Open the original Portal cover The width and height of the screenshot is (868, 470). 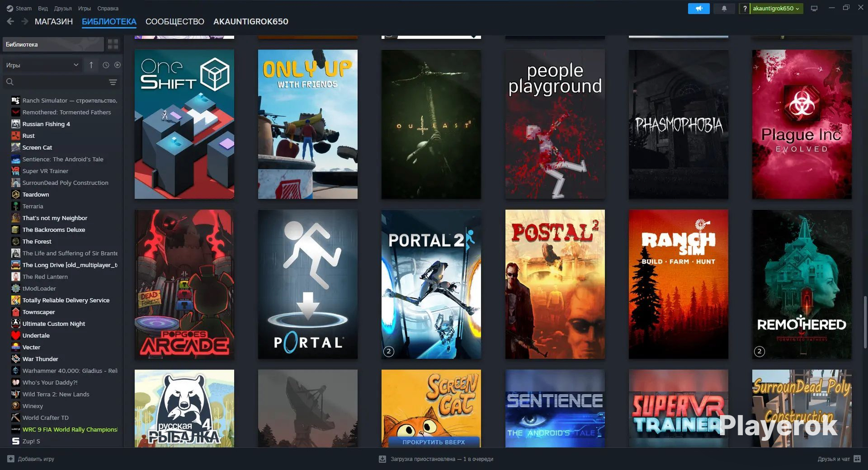308,284
